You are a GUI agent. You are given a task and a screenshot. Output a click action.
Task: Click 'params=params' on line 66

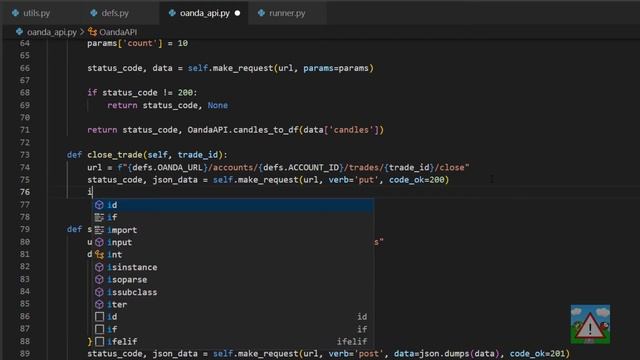[x=336, y=68]
